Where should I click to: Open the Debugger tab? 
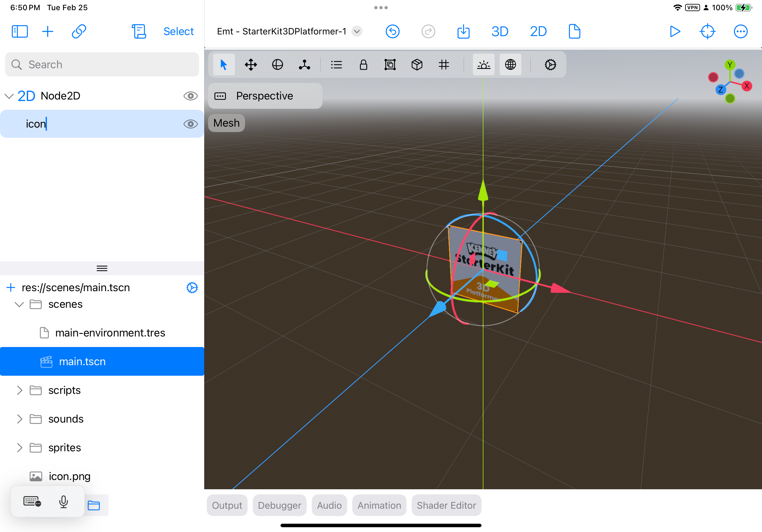tap(280, 505)
